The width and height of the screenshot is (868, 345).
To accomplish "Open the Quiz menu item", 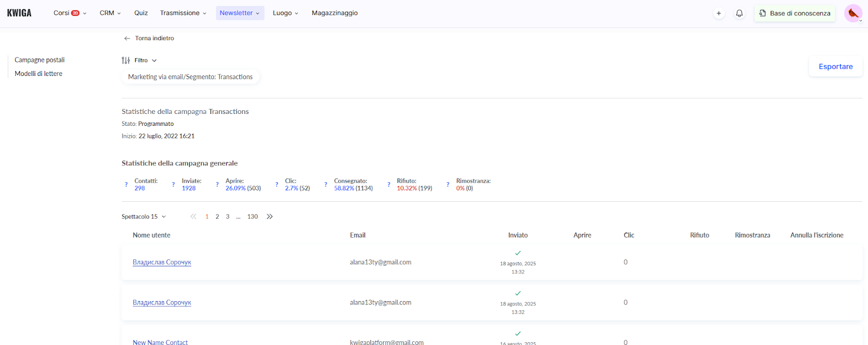I will 141,13.
